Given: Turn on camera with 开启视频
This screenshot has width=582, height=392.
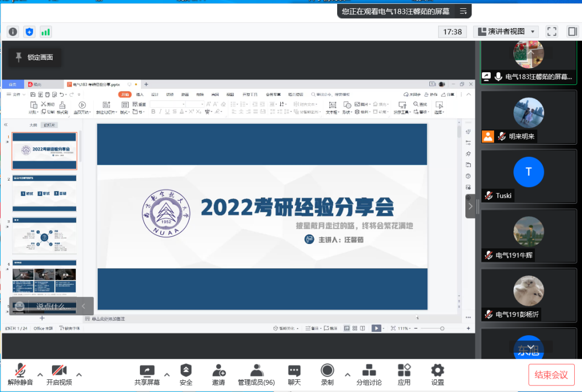Looking at the screenshot, I should coord(59,370).
